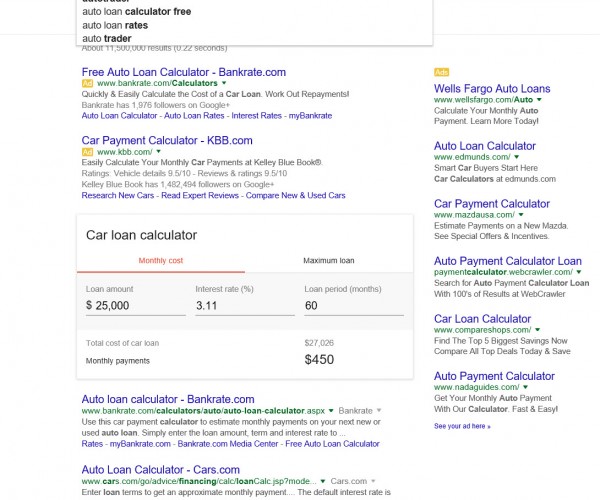Click the $27,026 total cost value
The height and width of the screenshot is (500, 600).
point(319,343)
